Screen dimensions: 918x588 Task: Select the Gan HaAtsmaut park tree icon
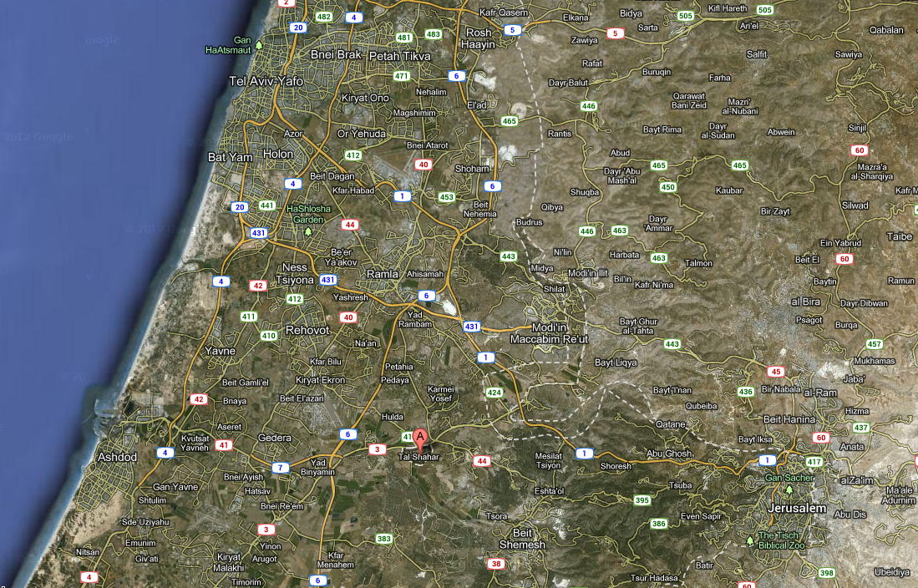[259, 44]
